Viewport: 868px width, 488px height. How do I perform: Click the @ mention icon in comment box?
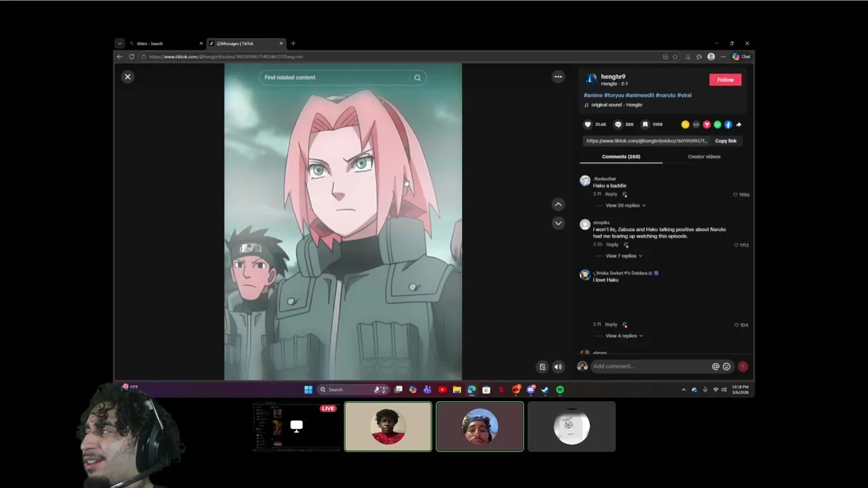click(715, 367)
